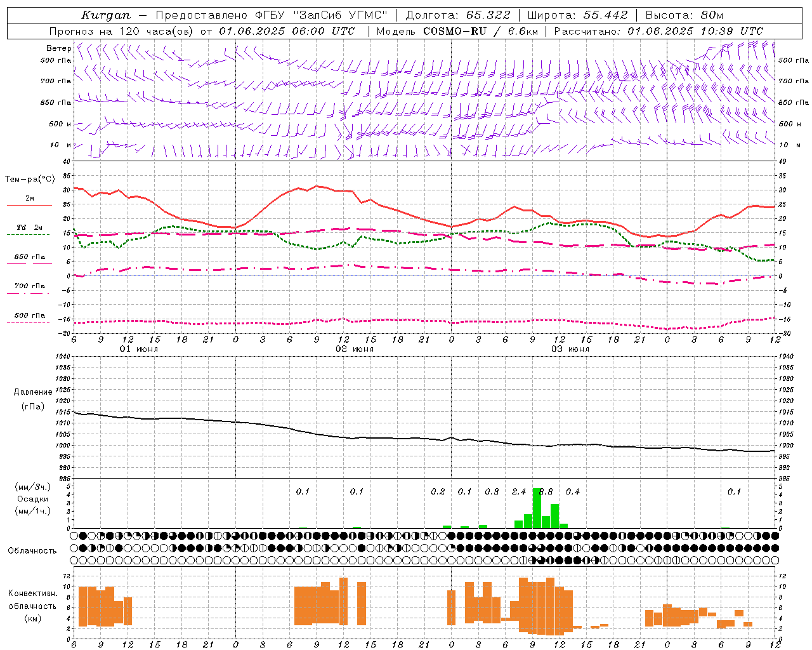This screenshot has width=812, height=650.
Task: Click the station name Kurgan in header
Action: pyautogui.click(x=105, y=15)
